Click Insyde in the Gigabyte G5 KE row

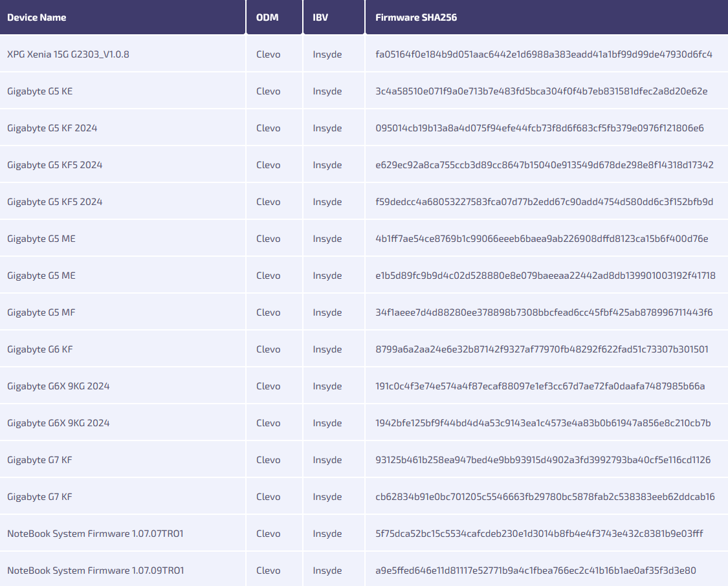327,91
